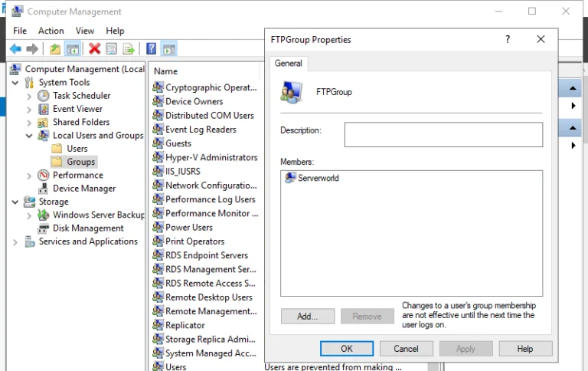This screenshot has height=371, width=588.
Task: Click the Cancel button
Action: [x=406, y=349]
